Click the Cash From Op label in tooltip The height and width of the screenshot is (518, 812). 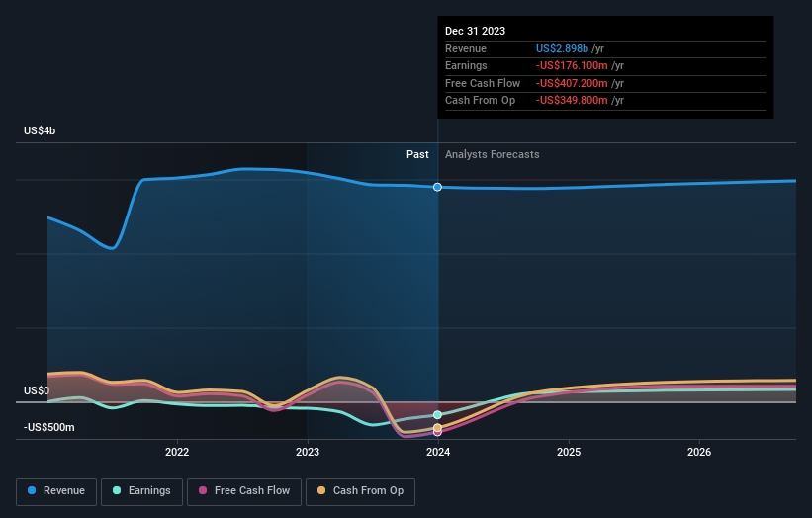[480, 101]
